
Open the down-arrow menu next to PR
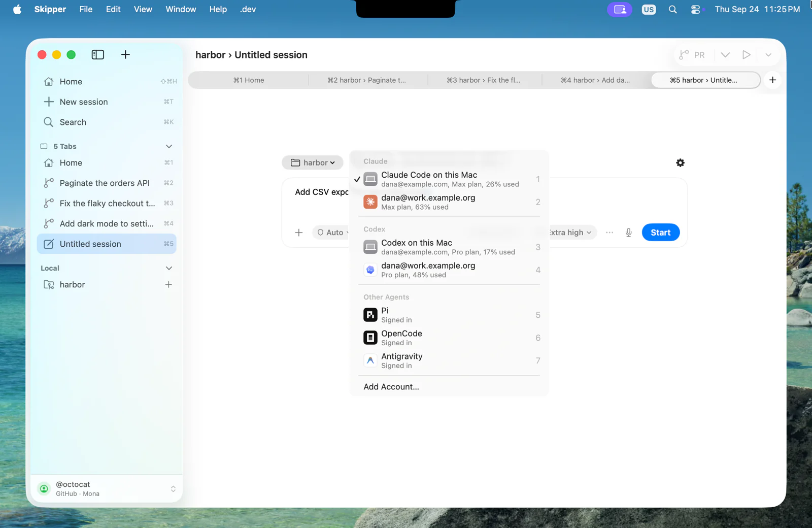point(725,55)
